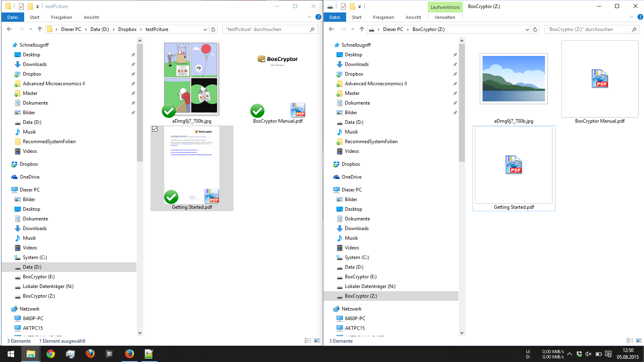
Task: Click scroll-down arrow of testPciture navigation pane
Action: coord(140,333)
